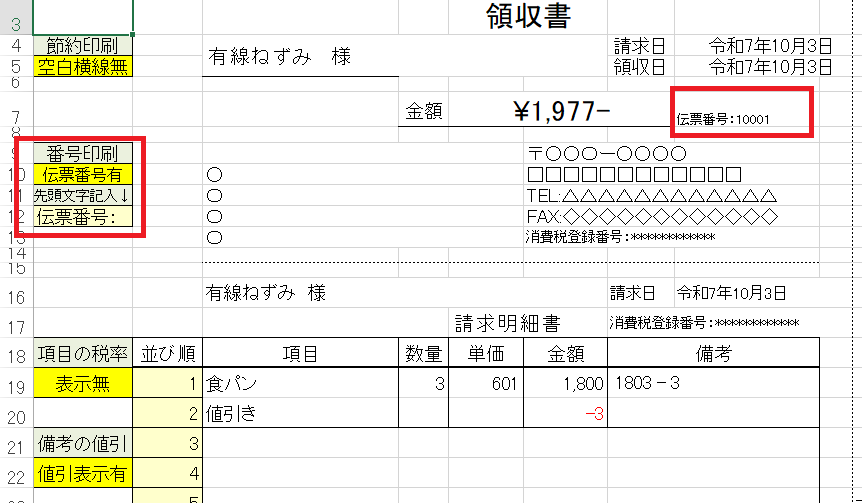Toggle the yellow 値引表示有 cell
Viewport: 862px width, 503px height.
pyautogui.click(x=82, y=473)
